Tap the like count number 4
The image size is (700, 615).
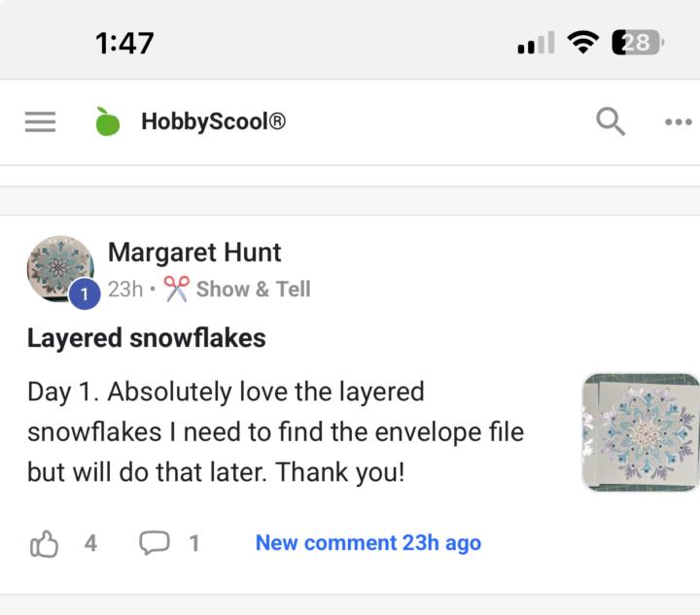point(90,543)
